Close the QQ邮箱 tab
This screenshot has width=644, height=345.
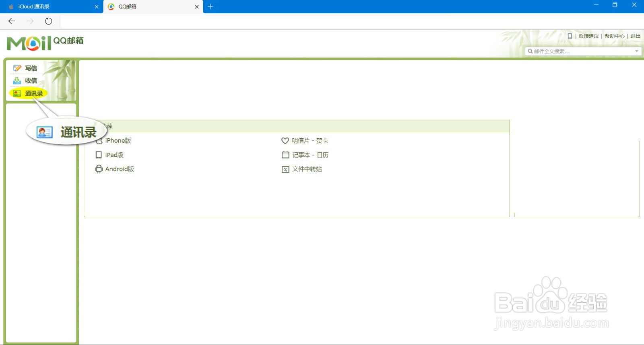[x=197, y=6]
